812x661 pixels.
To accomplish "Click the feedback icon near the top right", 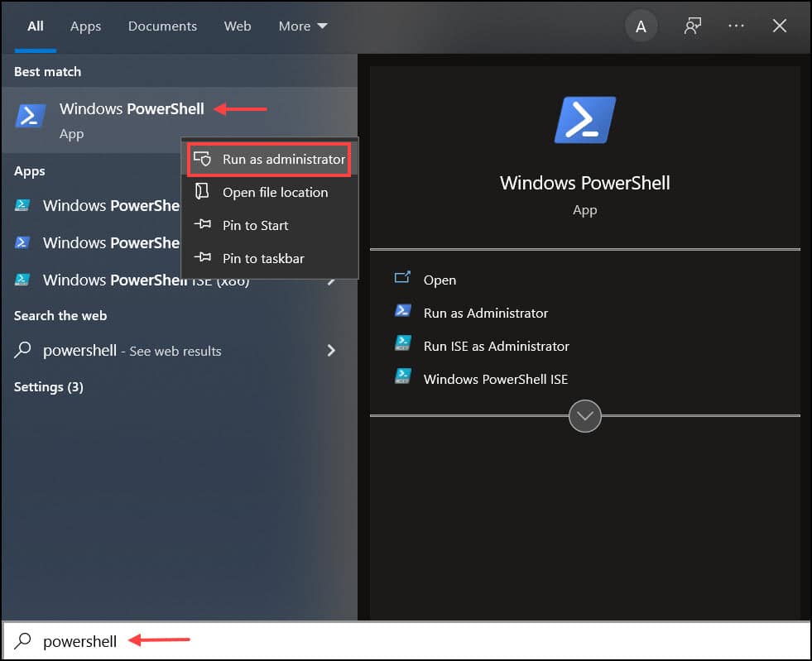I will (692, 26).
